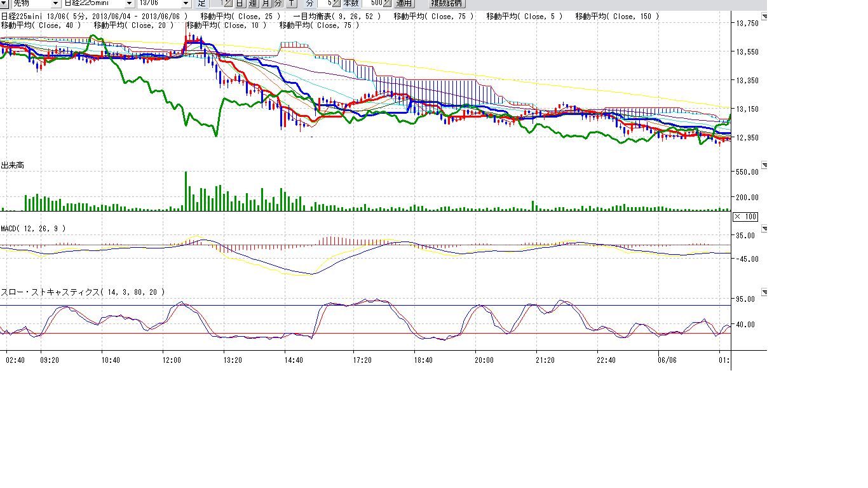Expand the 日経225mini symbol dropdown

pyautogui.click(x=130, y=3)
